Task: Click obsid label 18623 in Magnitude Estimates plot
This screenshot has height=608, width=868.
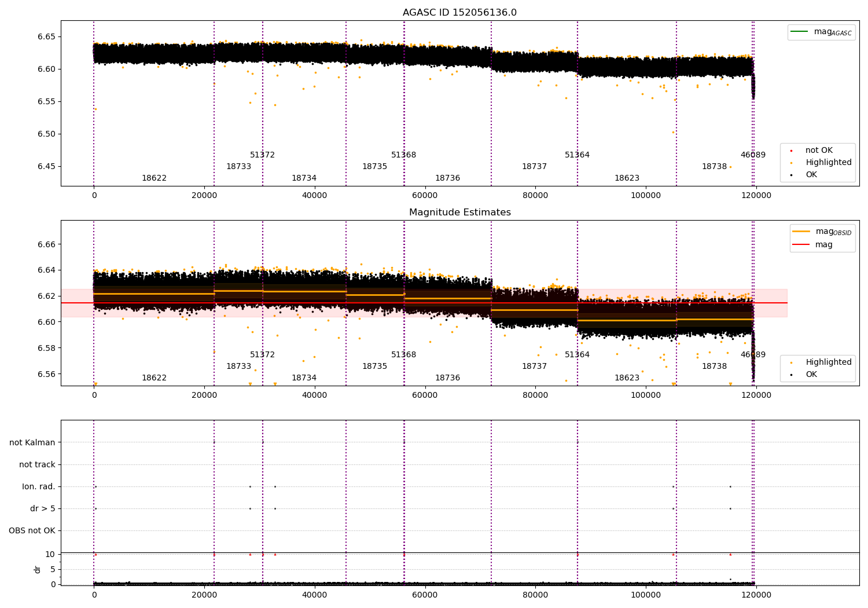Action: [627, 378]
